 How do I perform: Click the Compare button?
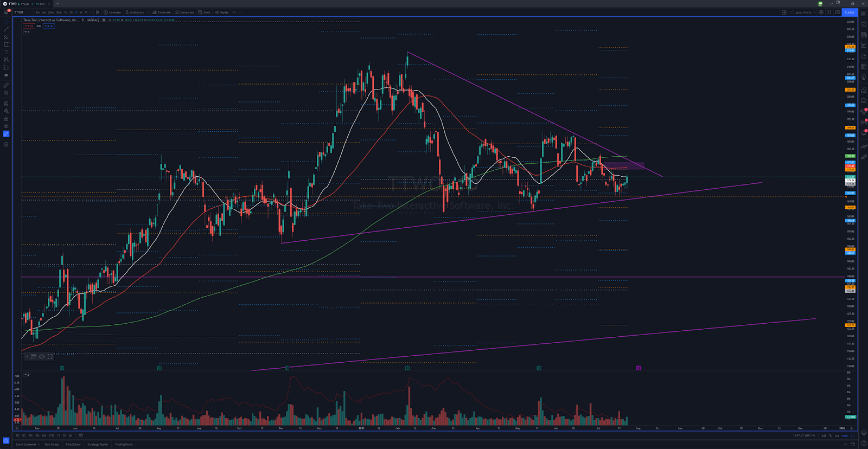(x=113, y=12)
